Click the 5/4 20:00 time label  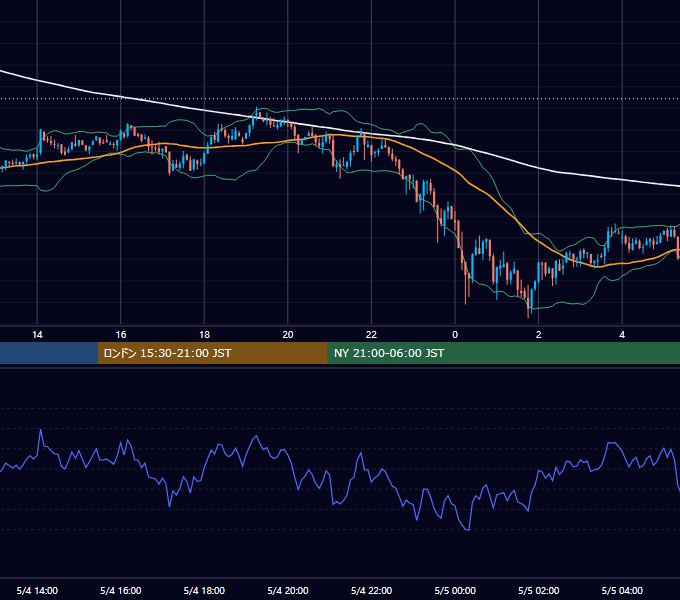(288, 590)
